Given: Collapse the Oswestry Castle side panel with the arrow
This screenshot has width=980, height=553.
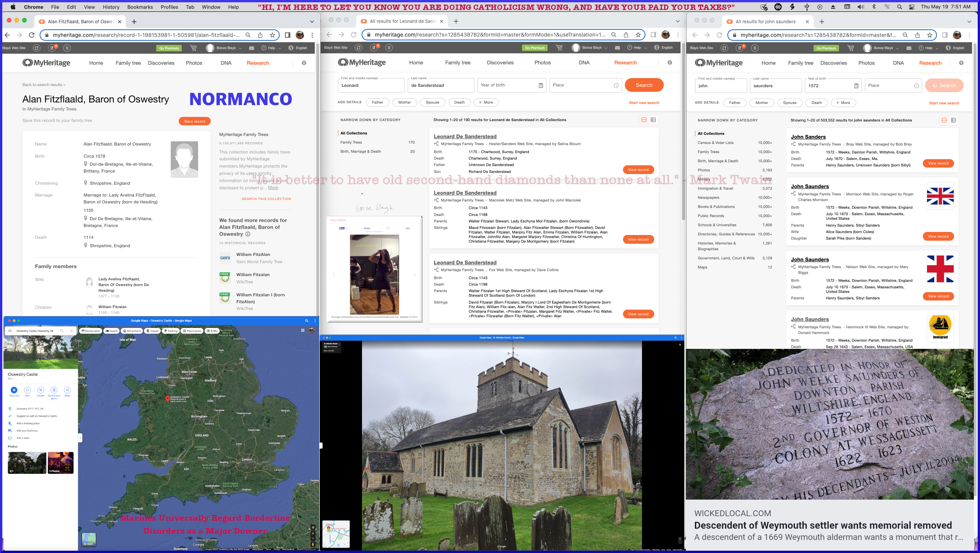Looking at the screenshot, I should click(80, 438).
